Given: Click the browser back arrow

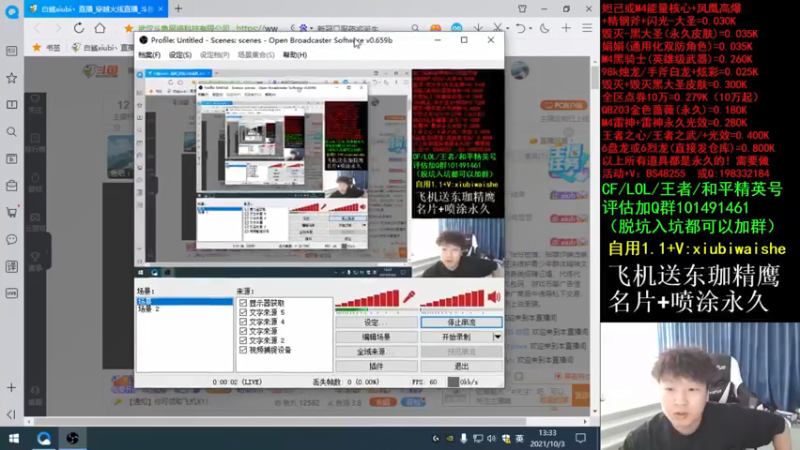Looking at the screenshot, I should [x=37, y=28].
